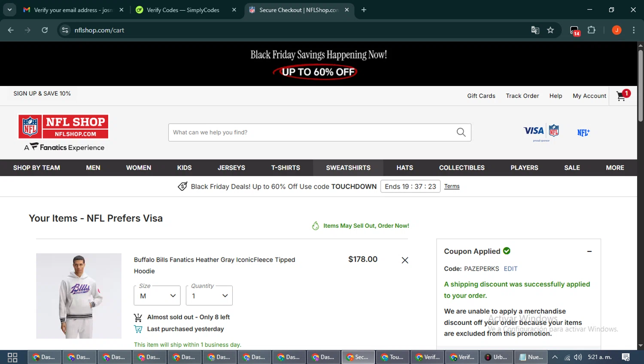Bookmark this page with the star icon
The width and height of the screenshot is (644, 364).
[550, 30]
